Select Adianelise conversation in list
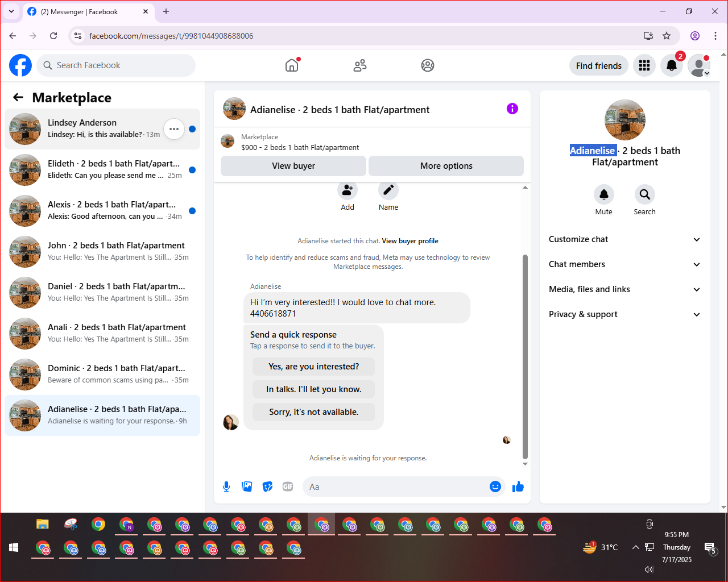This screenshot has width=728, height=582. (x=102, y=415)
